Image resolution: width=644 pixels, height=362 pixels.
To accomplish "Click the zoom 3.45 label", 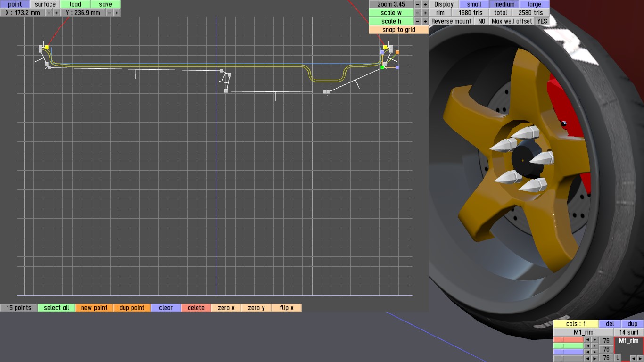I will 391,4.
